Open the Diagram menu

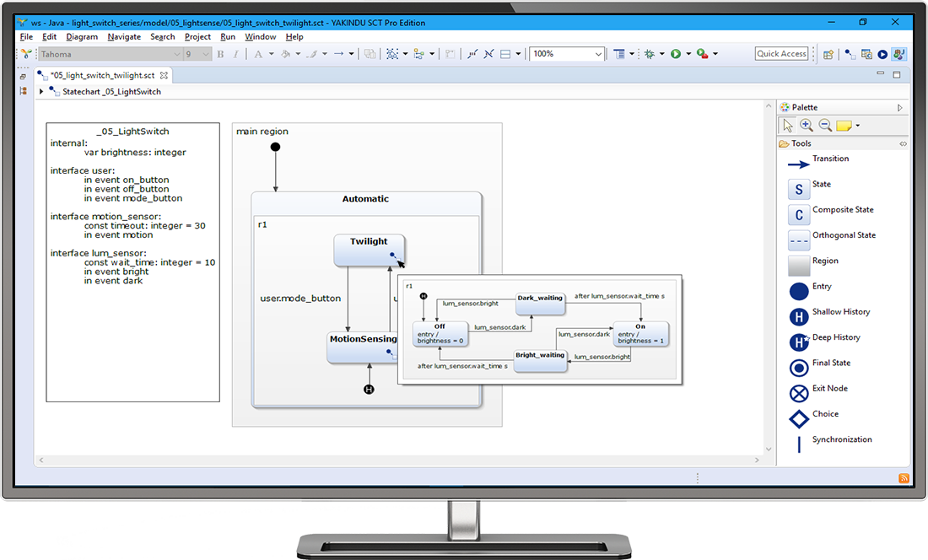pos(81,36)
